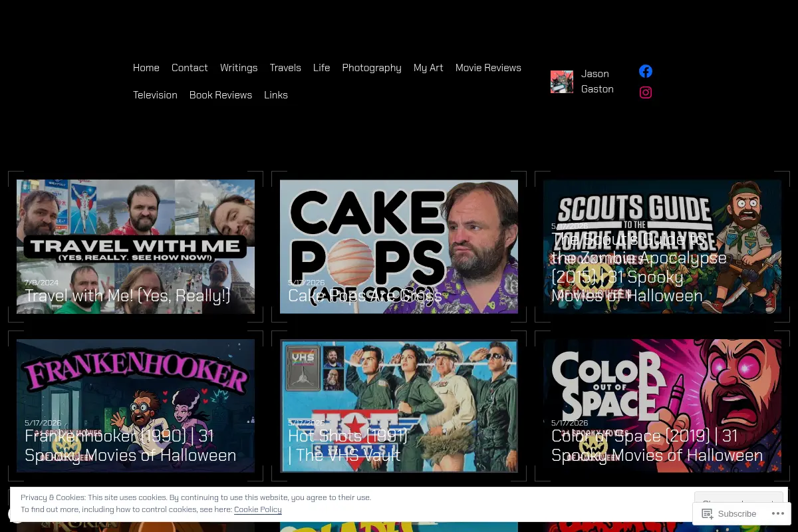Open Travel with Me! (Yes, Really!) post
This screenshot has height=532, width=798.
click(128, 296)
